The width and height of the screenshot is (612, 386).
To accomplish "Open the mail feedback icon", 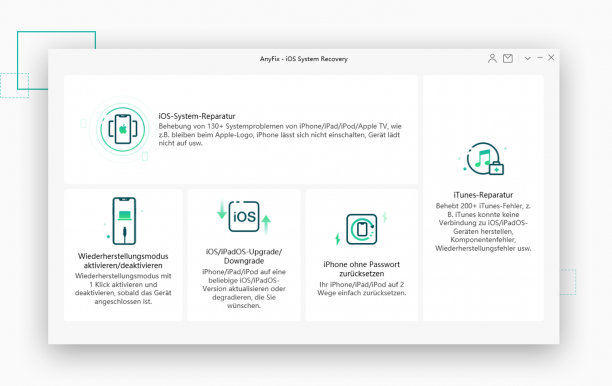I will 508,59.
